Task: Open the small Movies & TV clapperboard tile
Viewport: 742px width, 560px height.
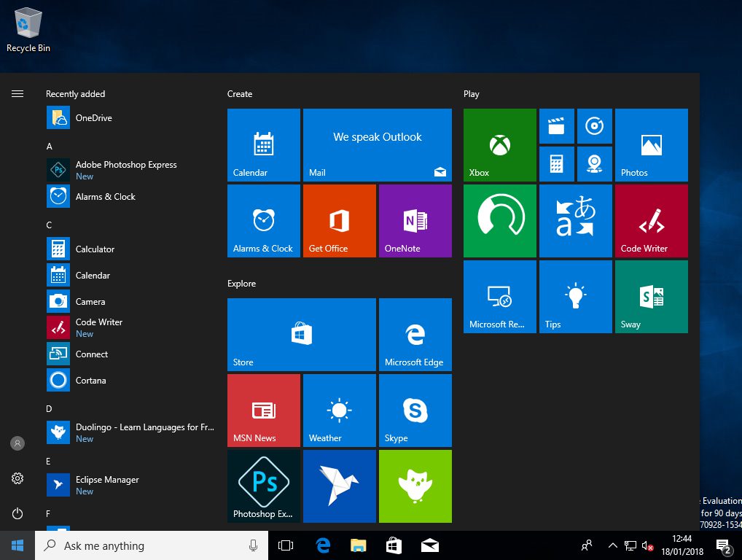Action: tap(557, 126)
